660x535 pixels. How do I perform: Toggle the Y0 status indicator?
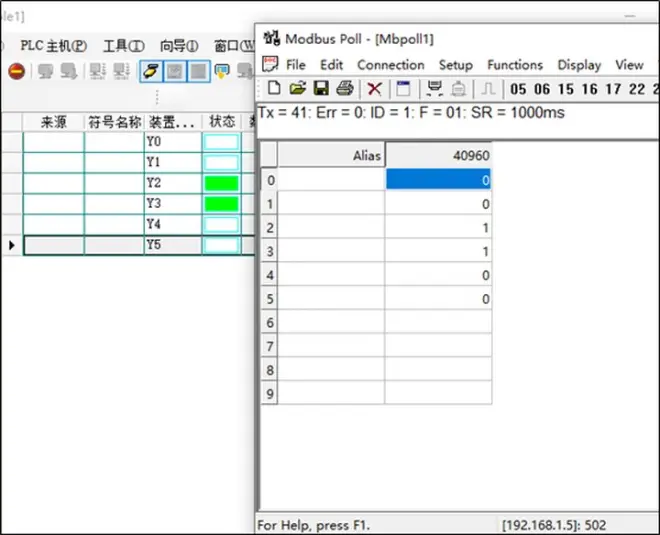coord(221,142)
